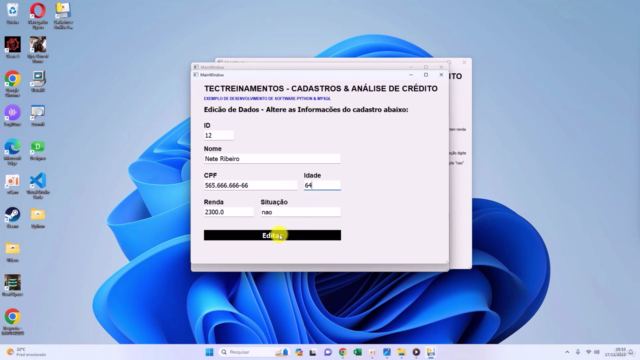Open the Microsoft Edge desktop icon

13,151
